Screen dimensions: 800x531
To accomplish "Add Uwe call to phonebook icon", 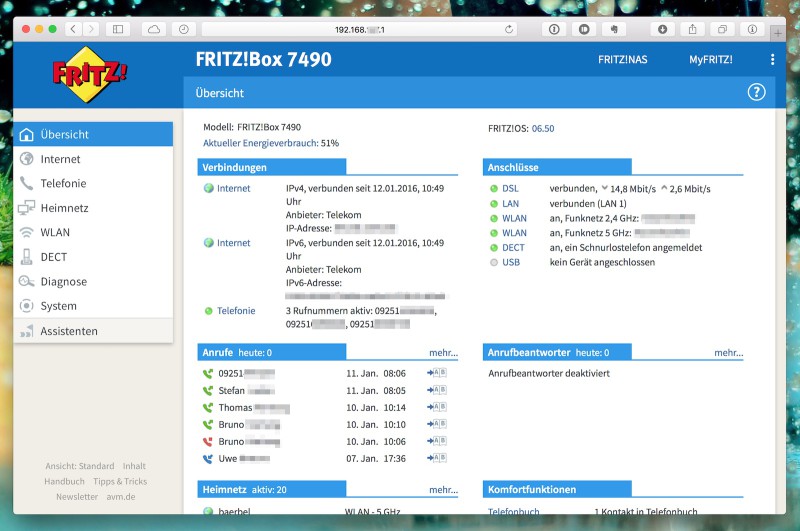I will click(437, 458).
